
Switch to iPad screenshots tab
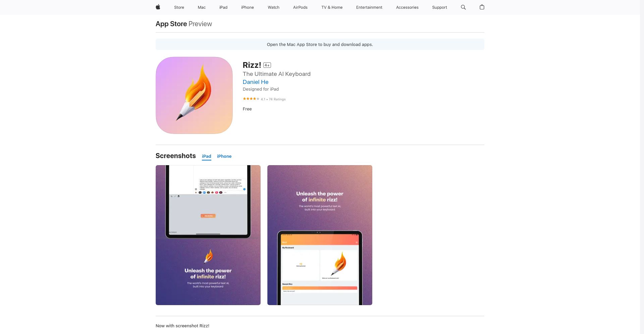(x=207, y=156)
